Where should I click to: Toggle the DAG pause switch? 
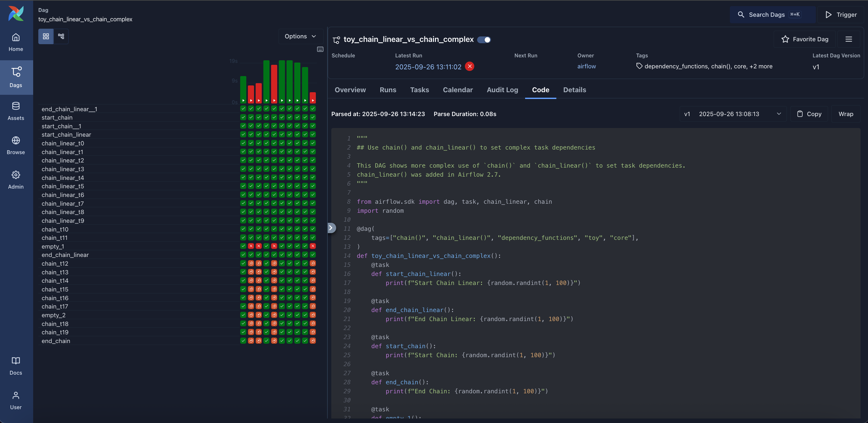484,40
